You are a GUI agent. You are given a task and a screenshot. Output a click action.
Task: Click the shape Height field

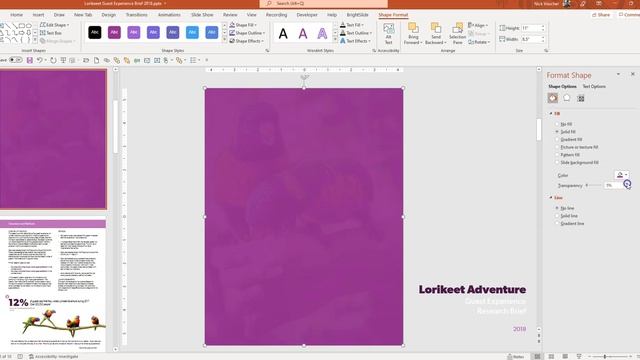[533, 28]
